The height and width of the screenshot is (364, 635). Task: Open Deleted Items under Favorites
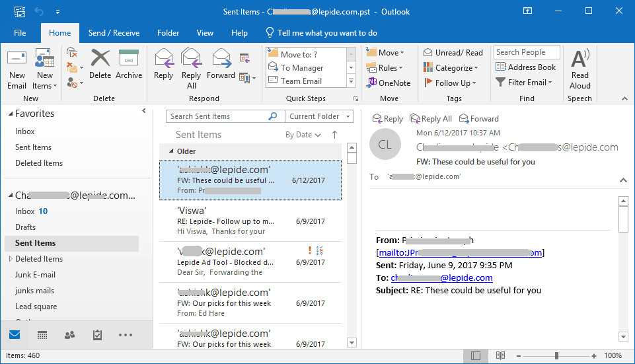click(39, 163)
